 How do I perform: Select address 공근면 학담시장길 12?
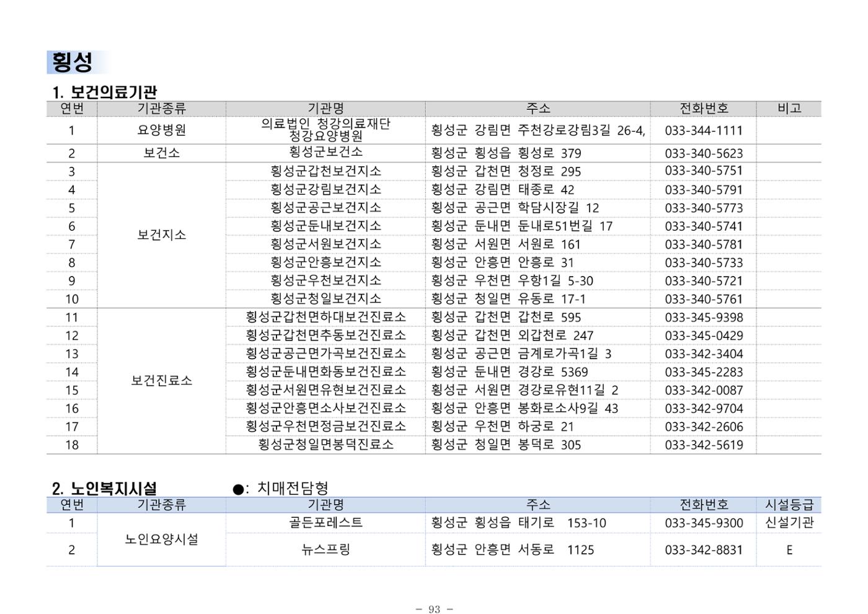tap(537, 208)
